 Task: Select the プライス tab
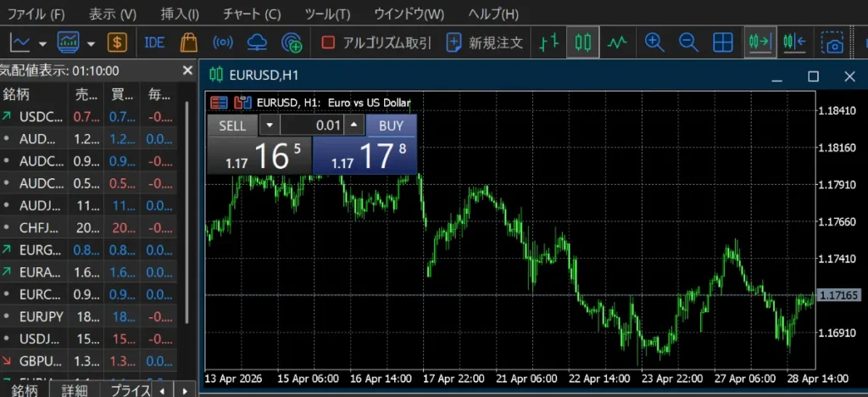[129, 390]
